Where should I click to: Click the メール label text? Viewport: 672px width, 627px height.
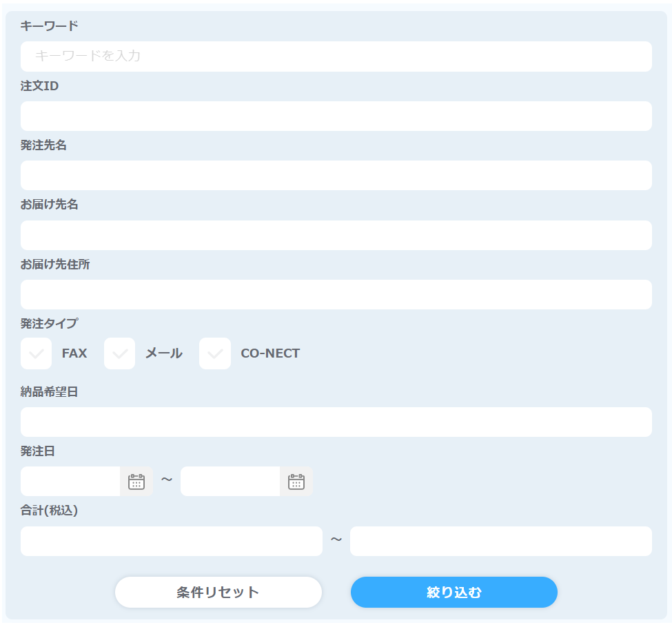click(164, 353)
